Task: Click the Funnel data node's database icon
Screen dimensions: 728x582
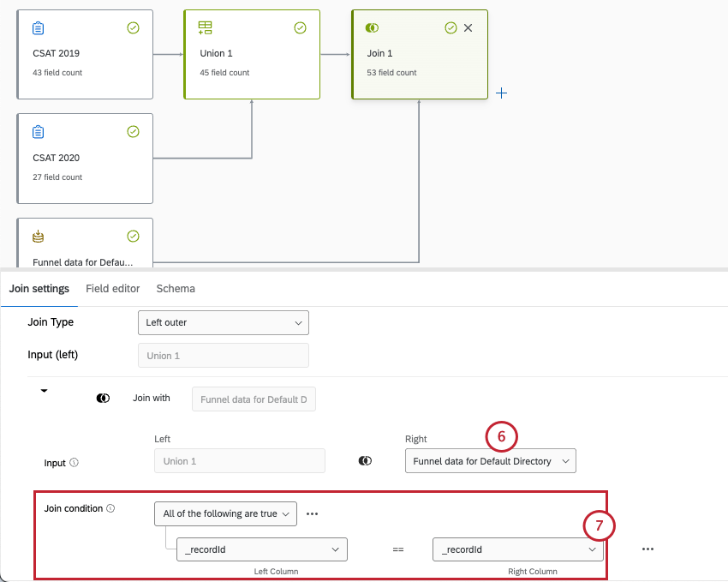Action: [x=38, y=237]
